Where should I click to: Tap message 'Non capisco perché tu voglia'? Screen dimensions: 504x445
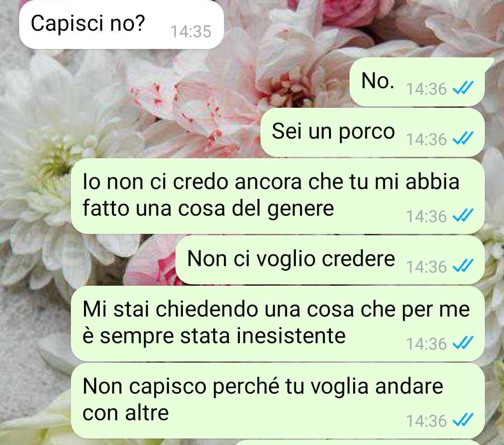tap(278, 400)
